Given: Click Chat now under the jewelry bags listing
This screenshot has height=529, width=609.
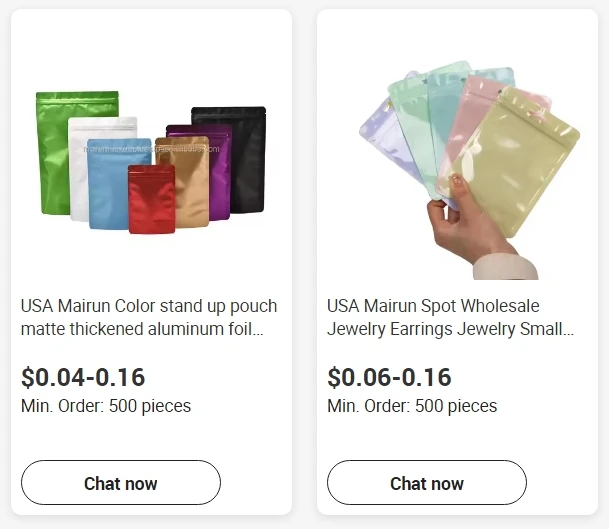Looking at the screenshot, I should [427, 483].
